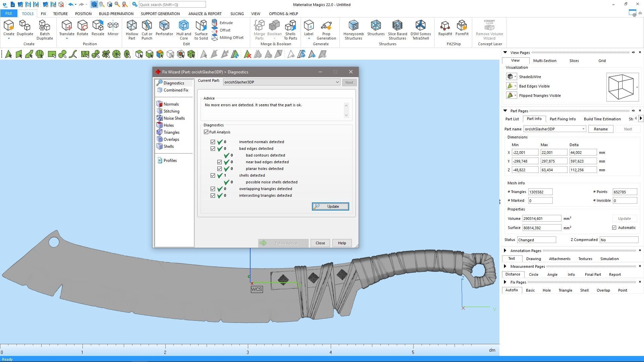Click the Rename button
644x362 pixels.
[600, 129]
